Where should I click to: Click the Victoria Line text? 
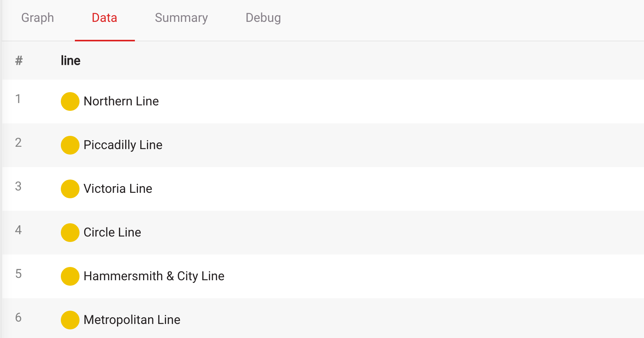tap(118, 189)
